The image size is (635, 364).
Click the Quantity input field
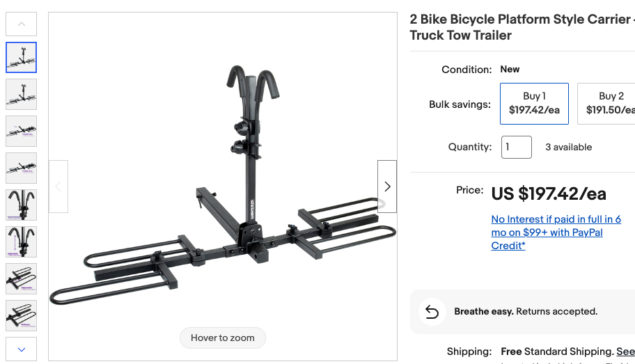[x=517, y=148]
